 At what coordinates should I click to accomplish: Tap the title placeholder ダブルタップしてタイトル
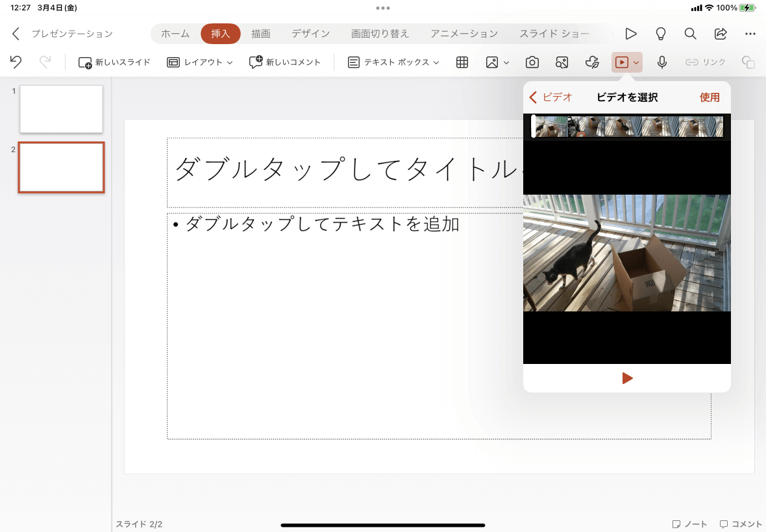coord(345,173)
